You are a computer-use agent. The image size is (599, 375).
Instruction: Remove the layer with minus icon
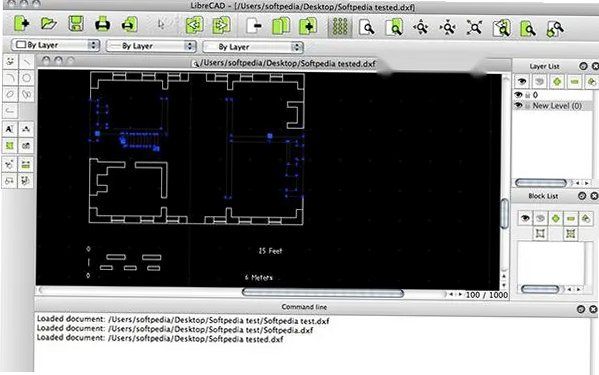tap(574, 82)
